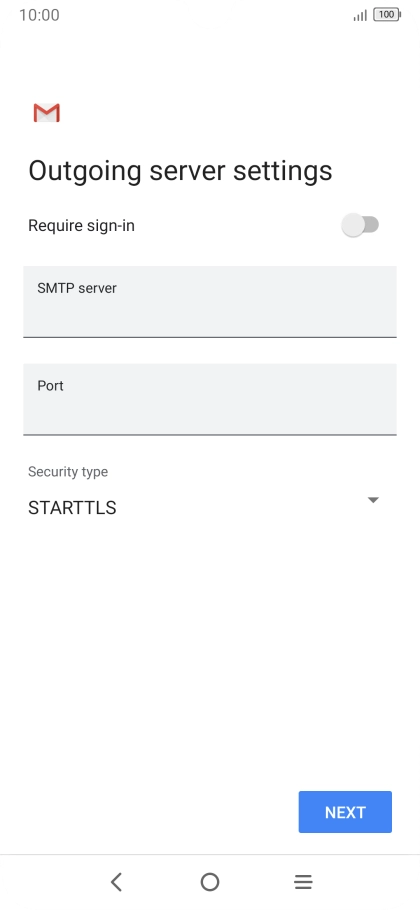The image size is (420, 910).
Task: Tap the Port field label
Action: [50, 386]
